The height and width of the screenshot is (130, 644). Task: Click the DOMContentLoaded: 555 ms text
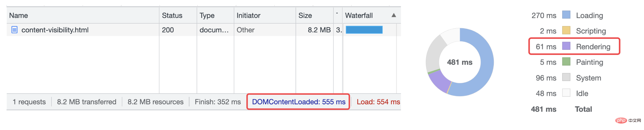[x=298, y=102]
